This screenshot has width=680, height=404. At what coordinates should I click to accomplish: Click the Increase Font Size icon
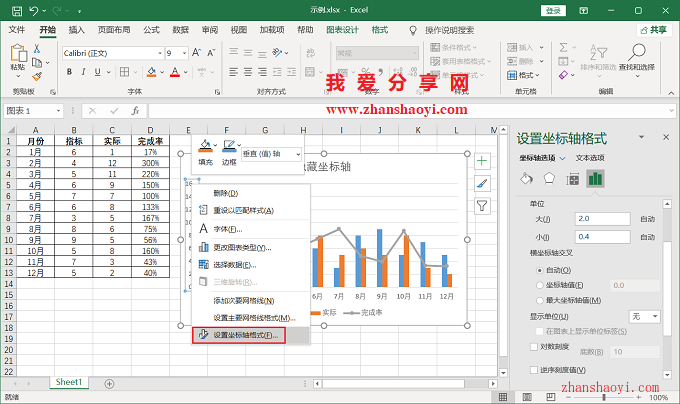click(x=196, y=53)
